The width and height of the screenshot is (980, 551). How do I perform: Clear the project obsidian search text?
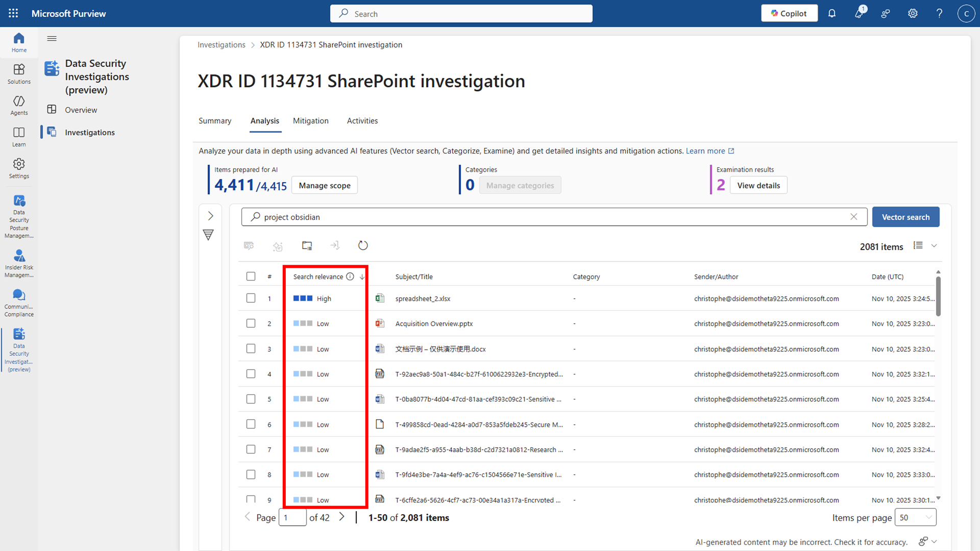tap(853, 217)
